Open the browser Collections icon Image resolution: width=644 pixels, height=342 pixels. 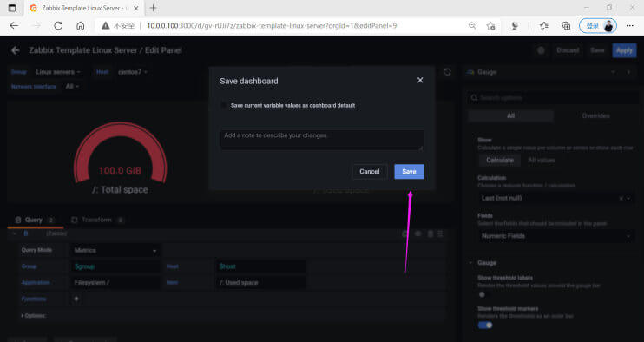(566, 26)
